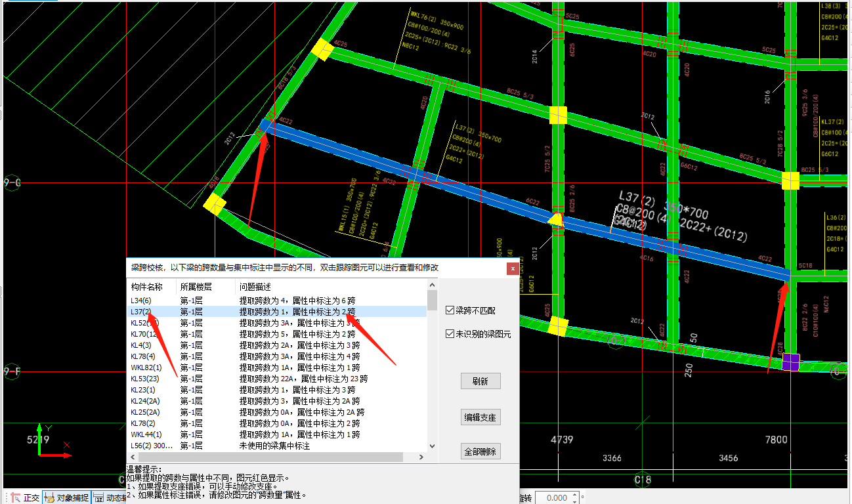Click the 全部删除 button
Screen dimensions: 852x504
pos(480,452)
